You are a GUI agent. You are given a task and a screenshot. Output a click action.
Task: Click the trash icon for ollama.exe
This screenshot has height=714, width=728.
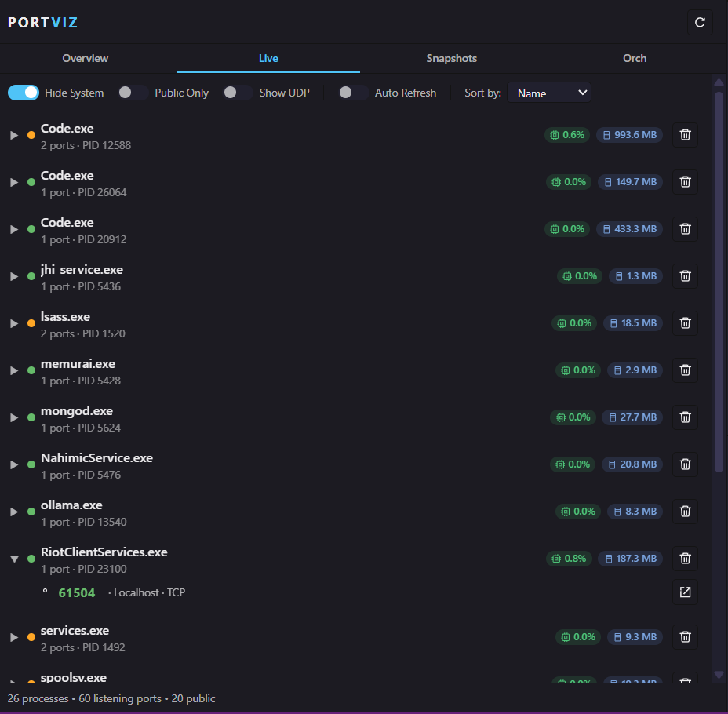(684, 511)
